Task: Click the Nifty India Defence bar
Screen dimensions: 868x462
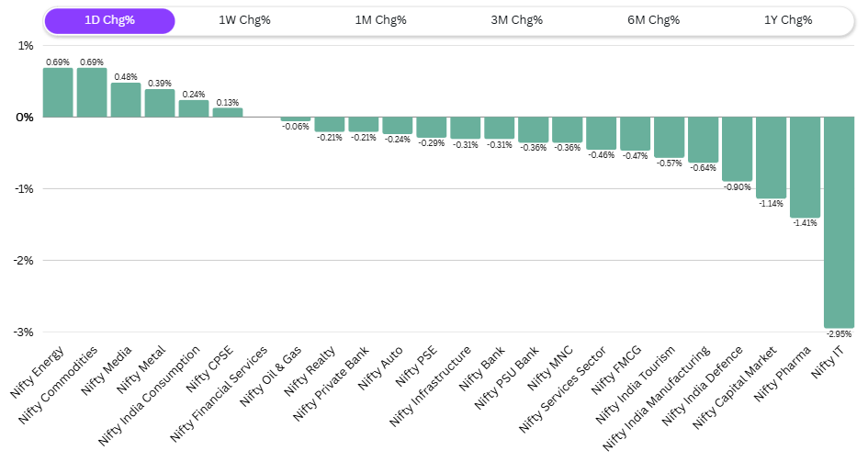Action: tap(737, 149)
